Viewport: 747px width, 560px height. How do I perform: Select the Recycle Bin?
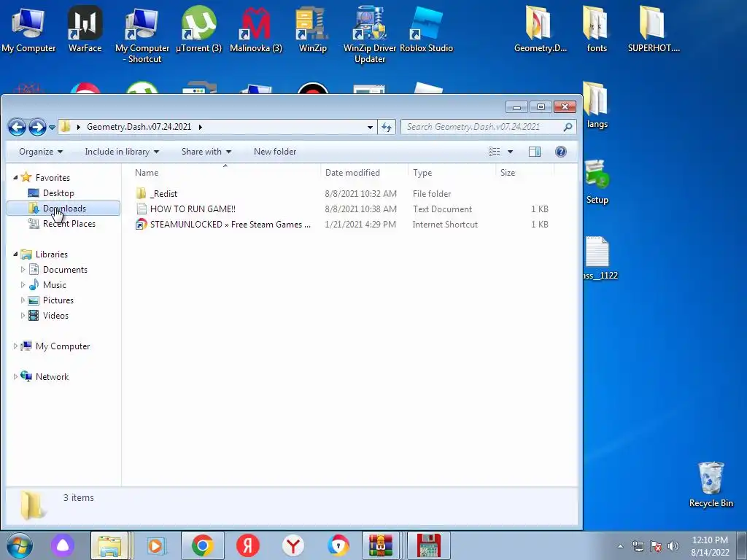click(x=711, y=485)
